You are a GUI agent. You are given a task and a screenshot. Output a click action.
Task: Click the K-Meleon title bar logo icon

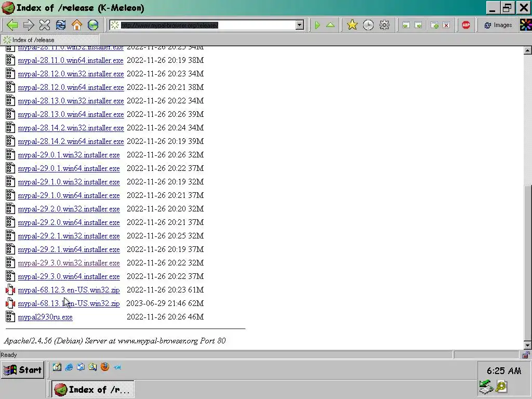8,7
